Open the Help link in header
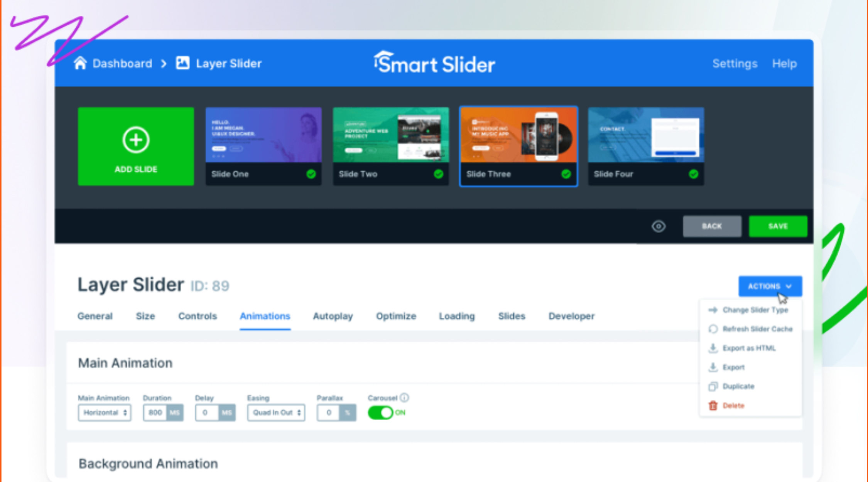The height and width of the screenshot is (482, 868). point(784,63)
